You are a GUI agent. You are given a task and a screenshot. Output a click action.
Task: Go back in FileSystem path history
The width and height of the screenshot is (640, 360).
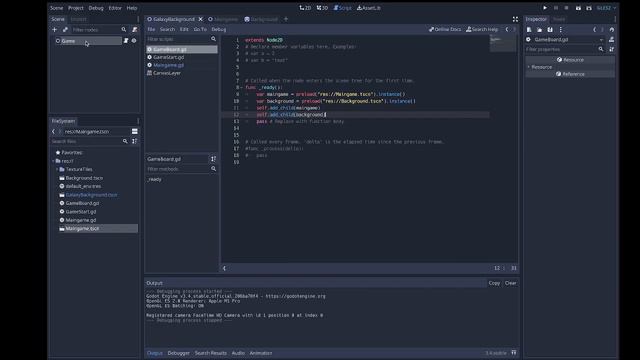[x=53, y=131]
